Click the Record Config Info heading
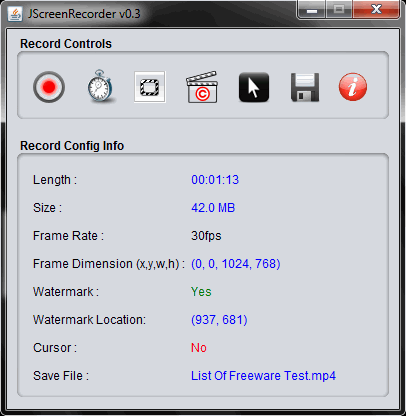This screenshot has width=406, height=416. [72, 146]
